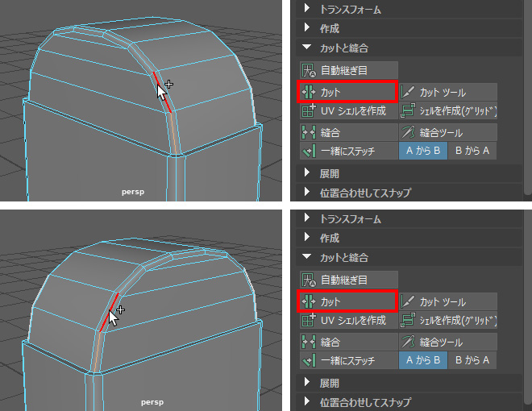
Task: Click 縫合 (Sew) in the upper panel
Action: pos(347,132)
